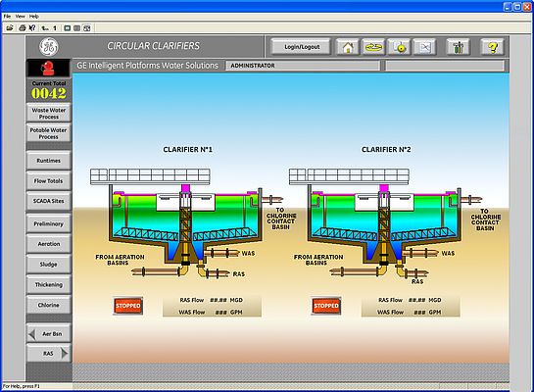Click Clarifier N°1 FROM AERATION BASINS label
The height and width of the screenshot is (392, 534).
[x=120, y=260]
